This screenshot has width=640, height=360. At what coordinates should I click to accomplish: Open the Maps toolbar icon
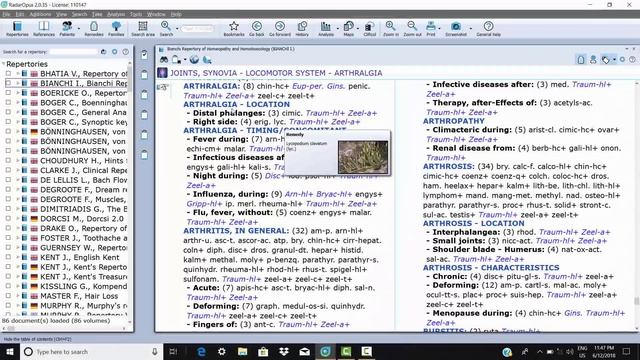[x=349, y=29]
